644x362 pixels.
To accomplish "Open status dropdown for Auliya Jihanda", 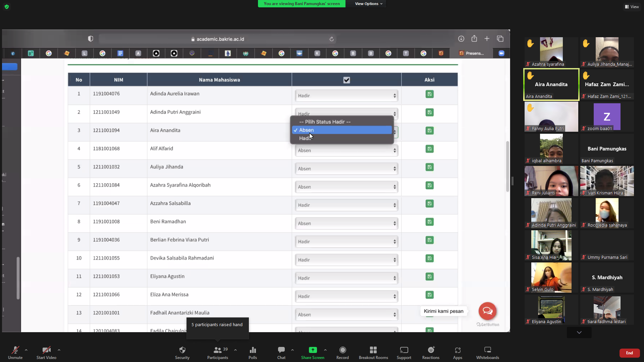I will point(346,169).
